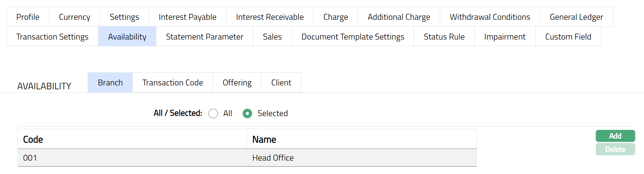This screenshot has height=174, width=644.
Task: Click the green Add button
Action: pyautogui.click(x=615, y=136)
